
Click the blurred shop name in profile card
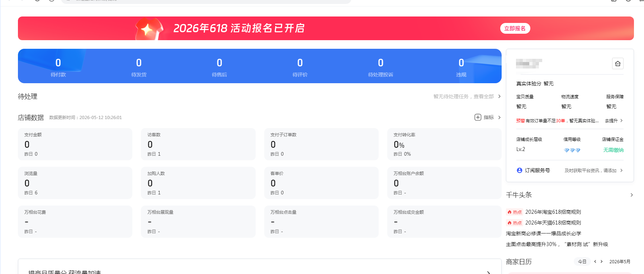click(x=529, y=63)
